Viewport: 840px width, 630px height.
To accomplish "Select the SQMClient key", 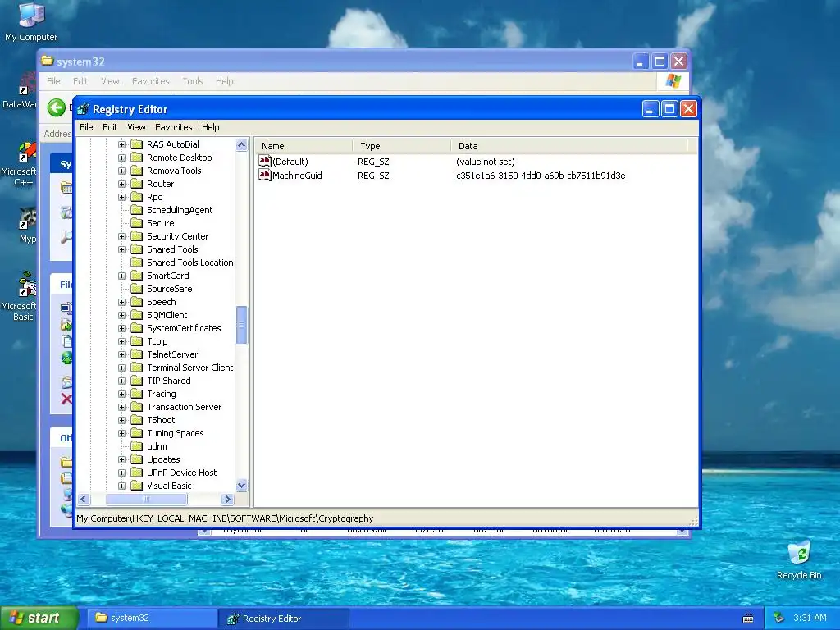I will pyautogui.click(x=167, y=315).
